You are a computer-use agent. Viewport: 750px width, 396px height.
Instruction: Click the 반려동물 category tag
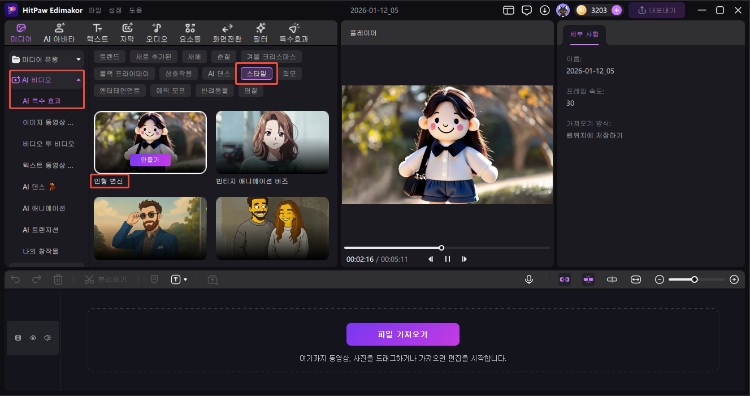point(214,90)
